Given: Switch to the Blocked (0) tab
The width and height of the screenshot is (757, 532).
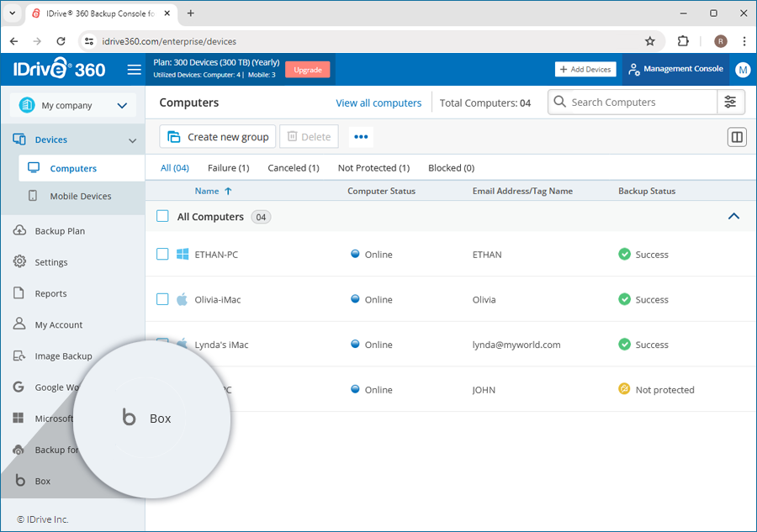Looking at the screenshot, I should coord(452,168).
